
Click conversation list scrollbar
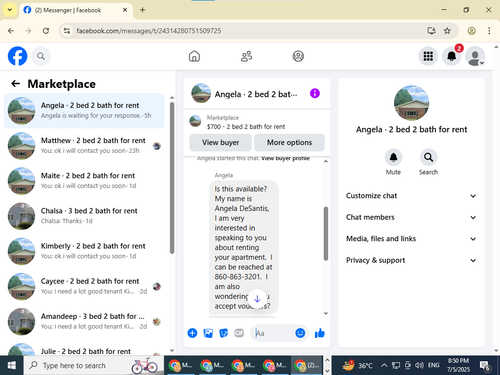pos(172,178)
